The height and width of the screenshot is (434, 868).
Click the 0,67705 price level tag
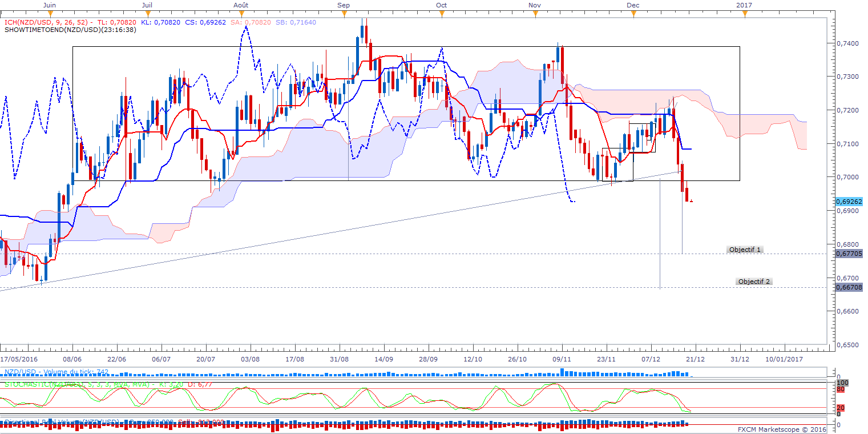tap(848, 254)
